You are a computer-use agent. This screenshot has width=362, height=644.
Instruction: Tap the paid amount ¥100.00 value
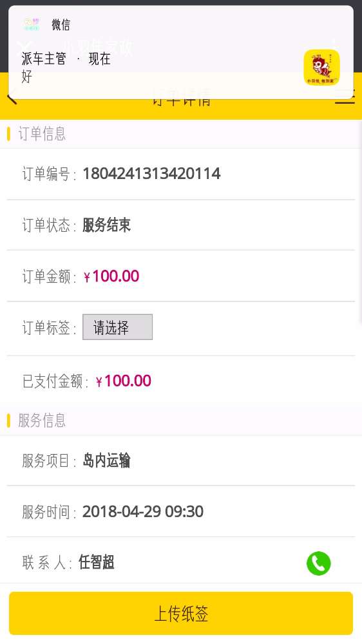[x=123, y=381]
